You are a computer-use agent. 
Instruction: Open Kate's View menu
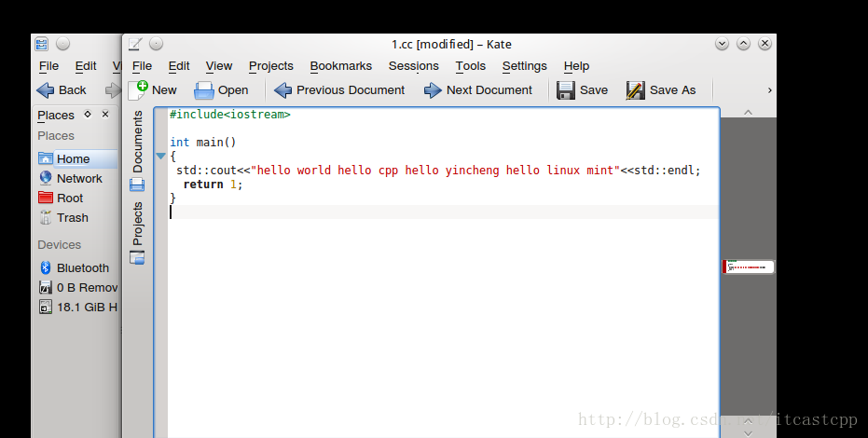[219, 66]
